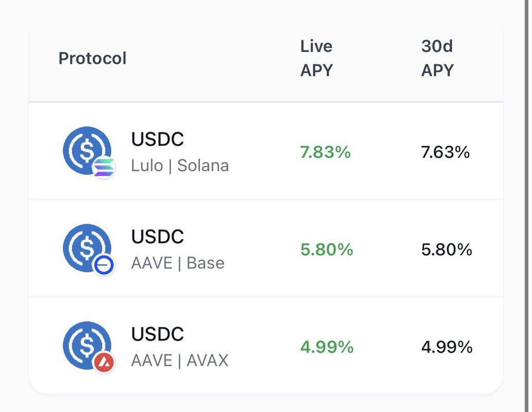Click the green 7.83% live APY value
The image size is (532, 412).
[325, 152]
